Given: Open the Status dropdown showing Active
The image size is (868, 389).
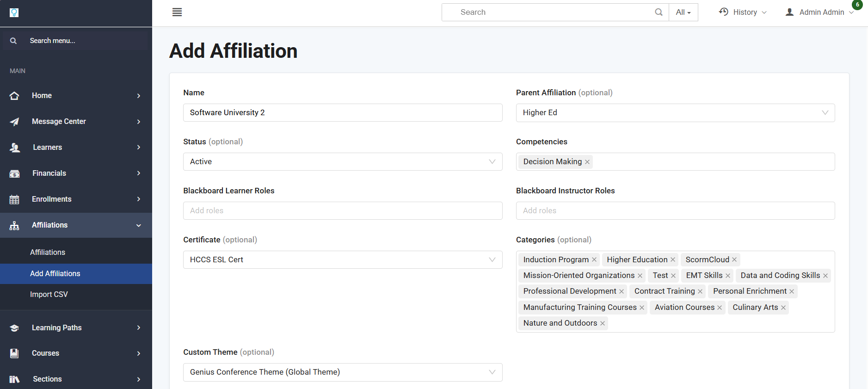Looking at the screenshot, I should pyautogui.click(x=342, y=162).
